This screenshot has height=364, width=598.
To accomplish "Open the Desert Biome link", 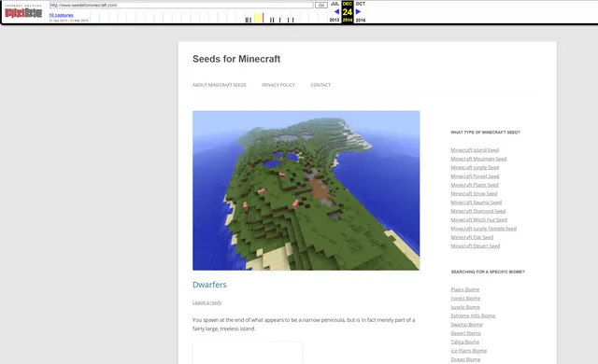I will [x=466, y=333].
